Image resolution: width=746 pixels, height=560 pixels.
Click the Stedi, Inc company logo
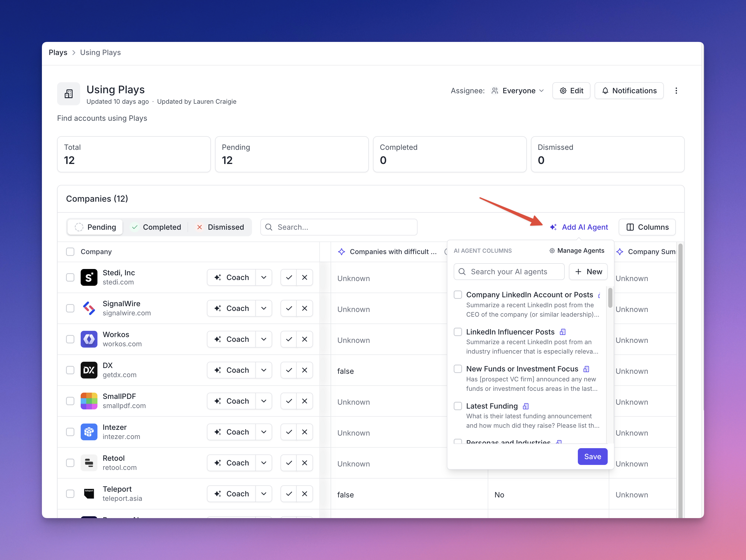(89, 277)
